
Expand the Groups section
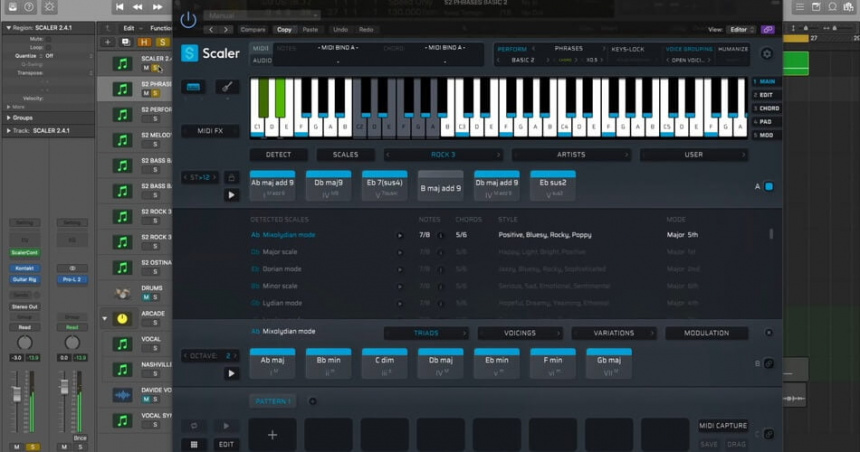[x=8, y=118]
